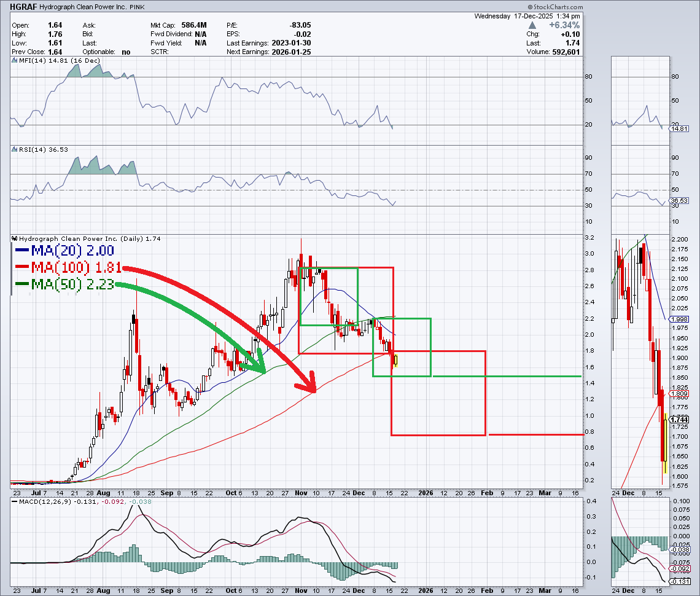
Task: Click the MA(50) 2.23 legend entry
Action: (65, 284)
